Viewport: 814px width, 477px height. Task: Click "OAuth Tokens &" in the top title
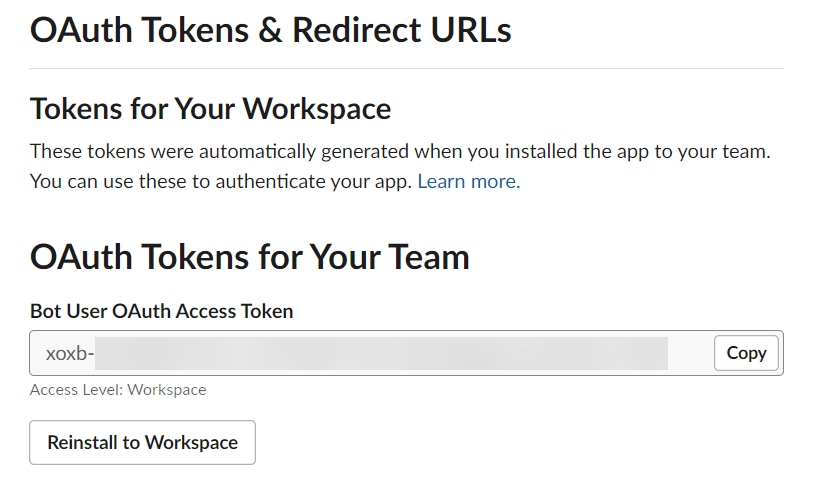coord(156,30)
